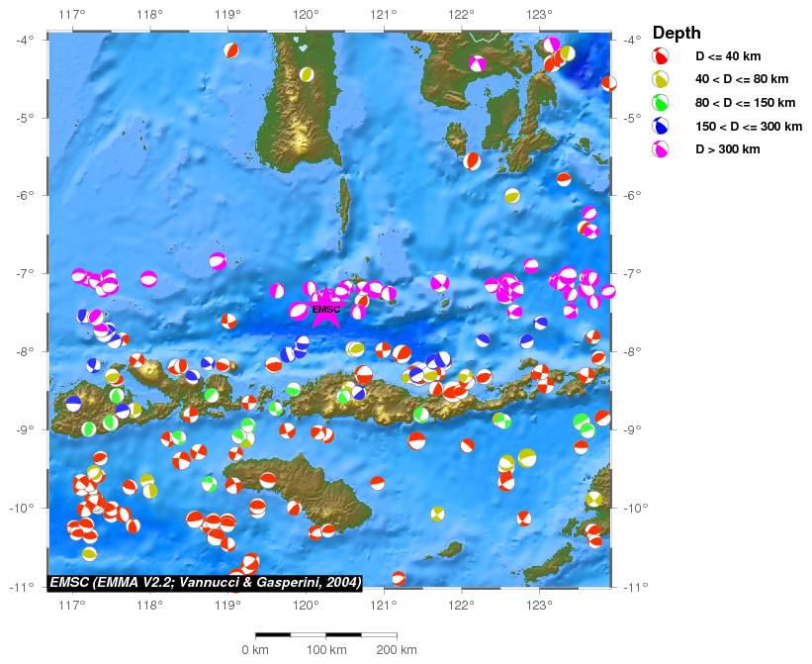Select the yellow 40 < D <= 80 km legend symbol

point(661,80)
